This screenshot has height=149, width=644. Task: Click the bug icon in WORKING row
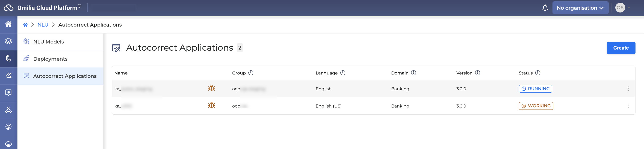pos(211,106)
